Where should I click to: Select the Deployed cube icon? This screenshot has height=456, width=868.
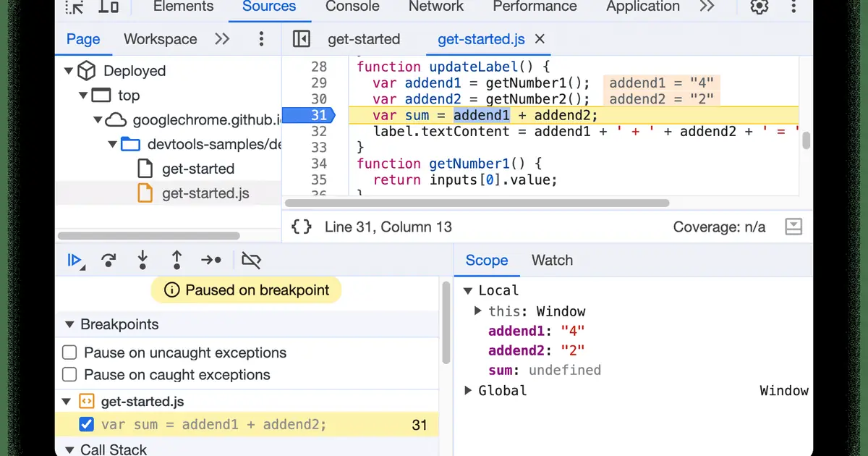coord(87,70)
